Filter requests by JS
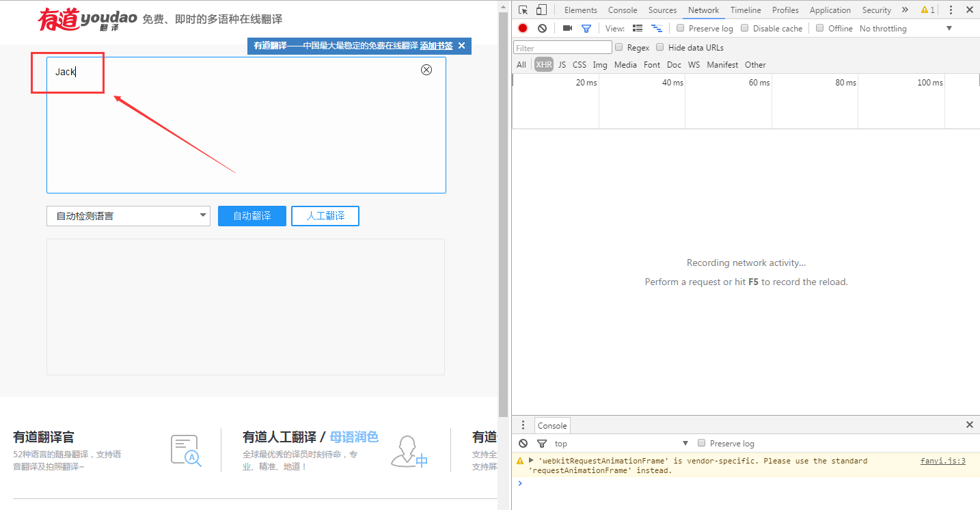 [x=562, y=64]
